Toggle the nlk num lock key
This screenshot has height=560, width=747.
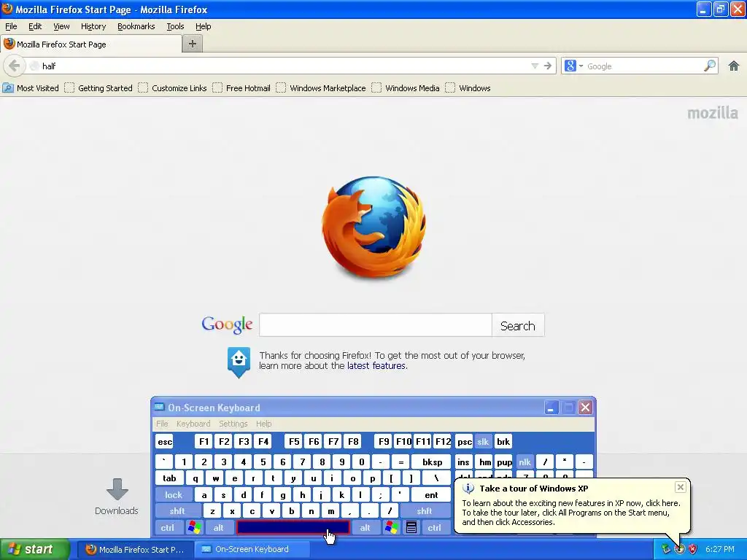(525, 462)
